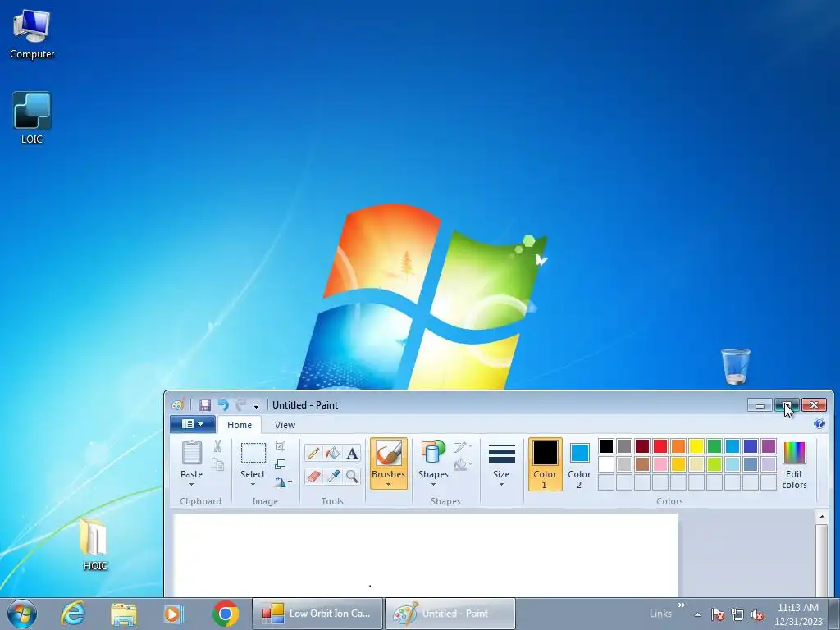Switch to the View ribbon tab
Image resolution: width=840 pixels, height=630 pixels.
(x=285, y=425)
